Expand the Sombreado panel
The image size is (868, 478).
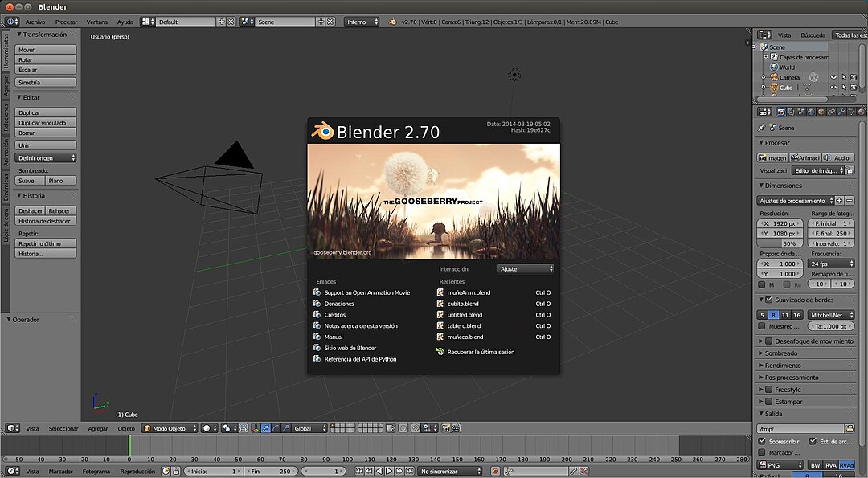coord(781,353)
